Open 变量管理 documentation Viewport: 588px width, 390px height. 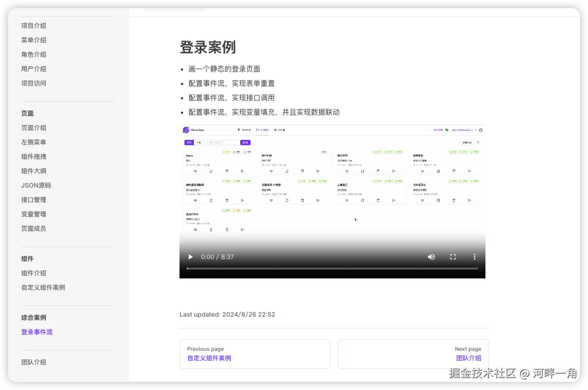click(34, 214)
